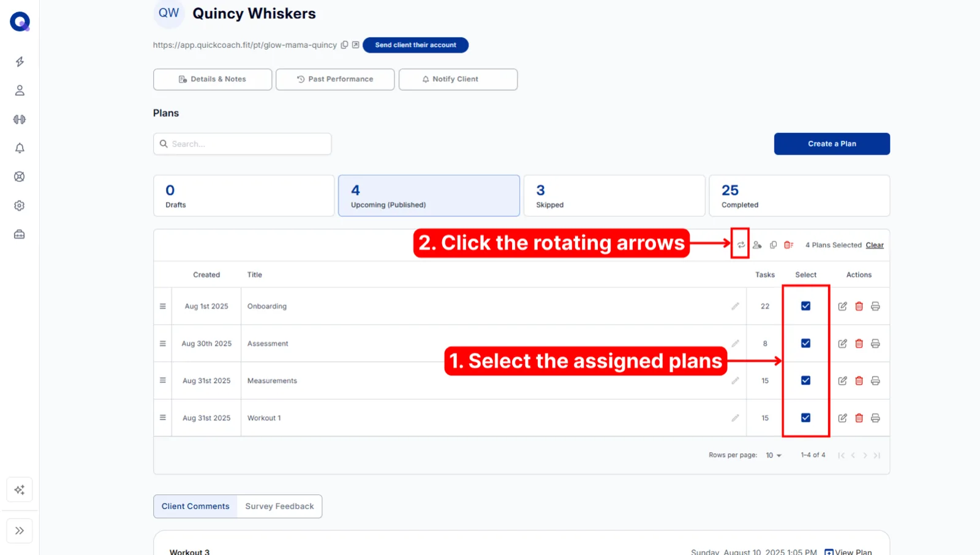
Task: Expand the sidebar with double chevron
Action: (x=20, y=530)
